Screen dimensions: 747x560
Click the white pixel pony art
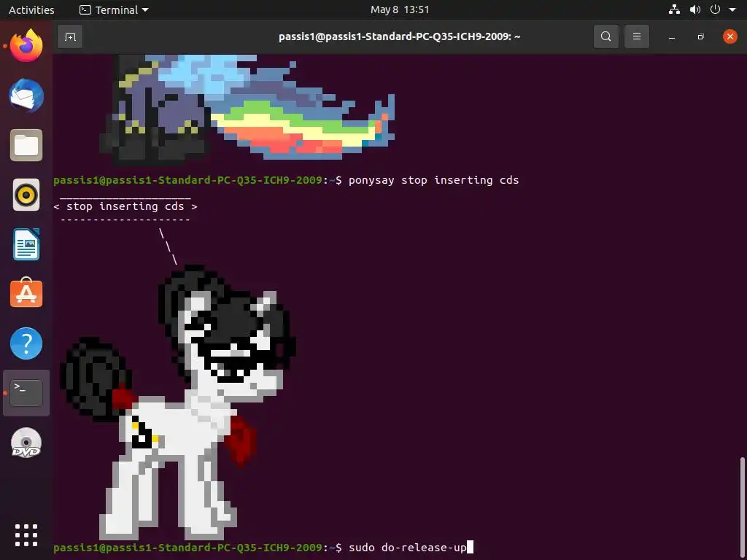tap(178, 402)
